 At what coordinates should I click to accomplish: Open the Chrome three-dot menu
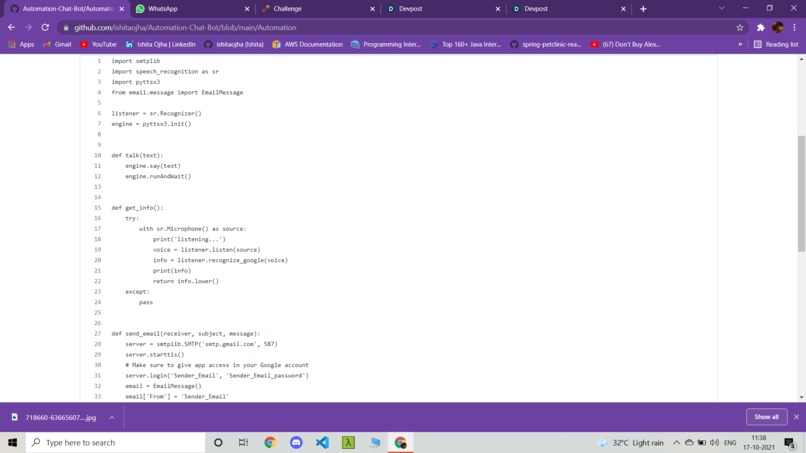pos(795,27)
